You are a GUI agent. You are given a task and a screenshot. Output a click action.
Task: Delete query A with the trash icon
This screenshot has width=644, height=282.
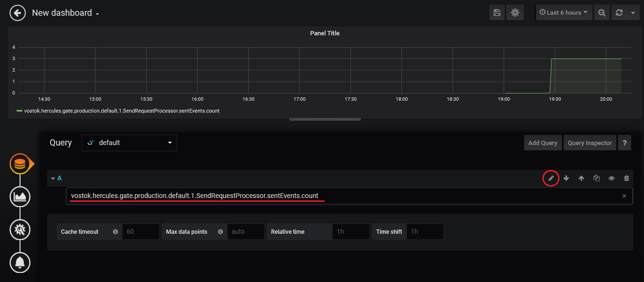pyautogui.click(x=627, y=178)
